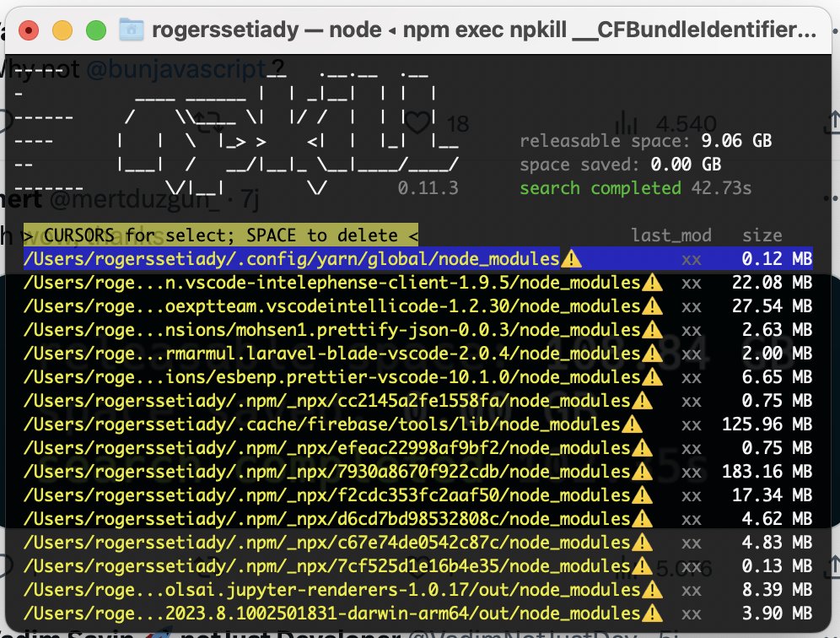Select the _npx/7930a8670f922cdb path
Image resolution: width=840 pixels, height=638 pixels.
(x=327, y=471)
